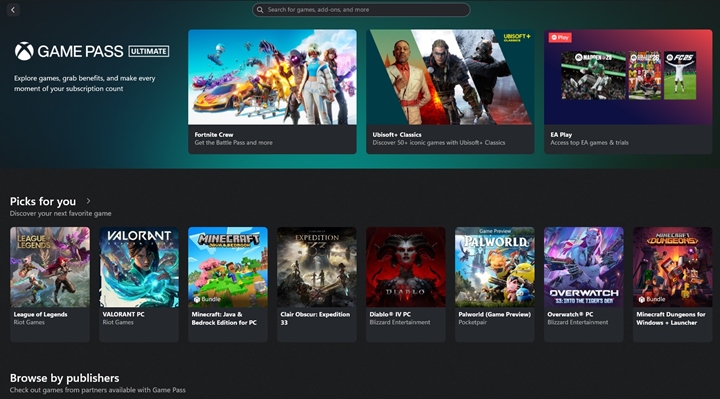Click the search magnifier icon
The width and height of the screenshot is (720, 399).
[x=260, y=10]
